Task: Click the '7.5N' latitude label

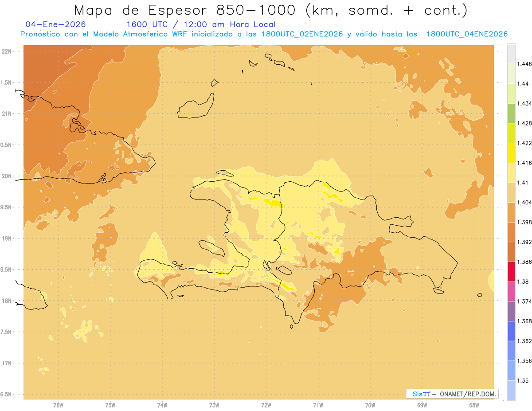Action: click(x=7, y=332)
